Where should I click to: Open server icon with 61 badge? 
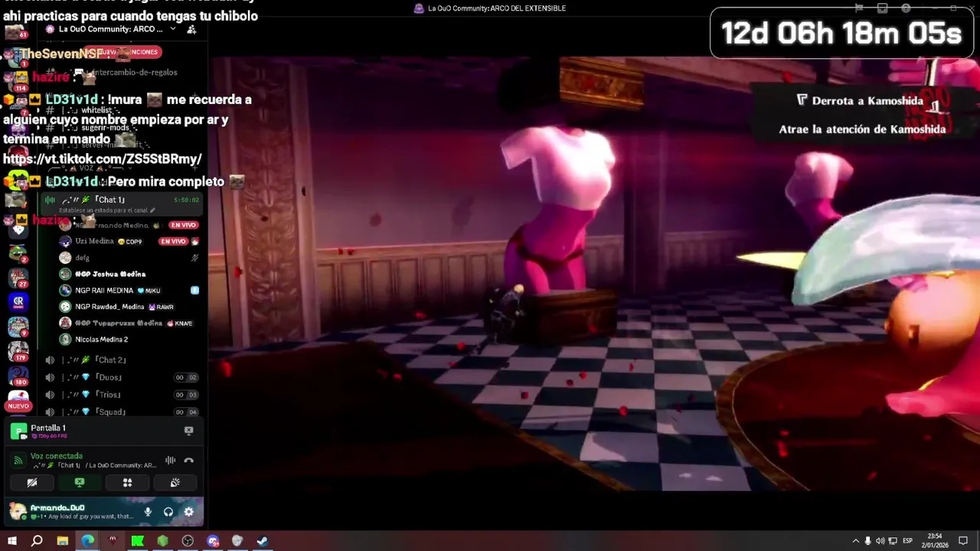[16, 32]
